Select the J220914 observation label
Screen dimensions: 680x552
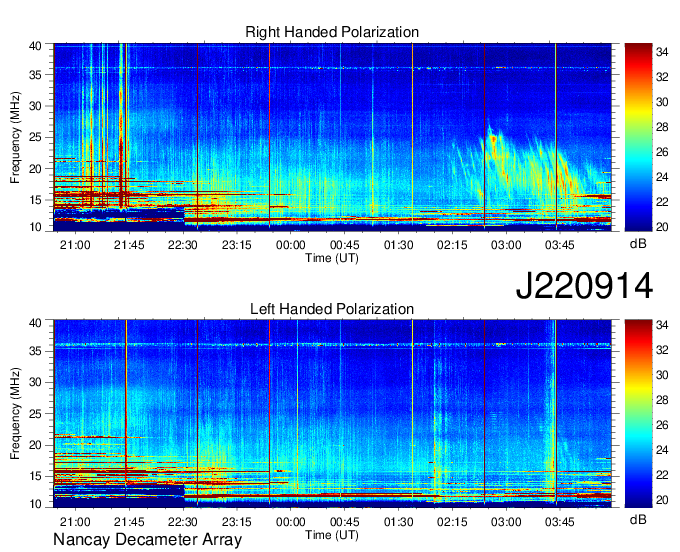click(584, 286)
